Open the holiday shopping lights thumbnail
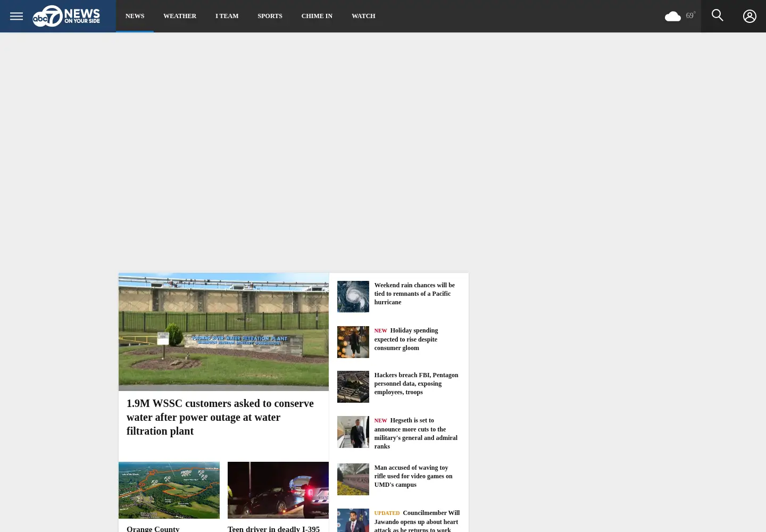The width and height of the screenshot is (766, 532). [353, 342]
